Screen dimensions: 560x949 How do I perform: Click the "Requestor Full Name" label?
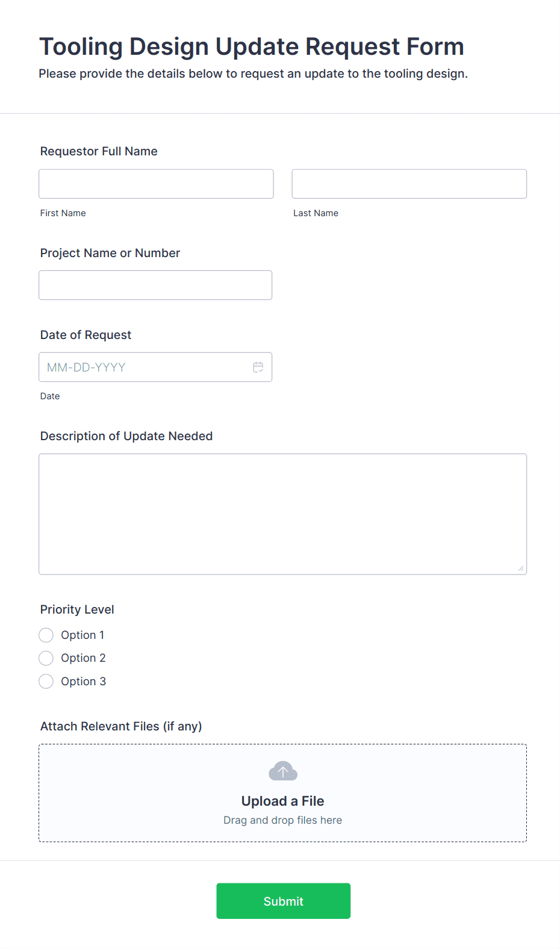click(99, 151)
